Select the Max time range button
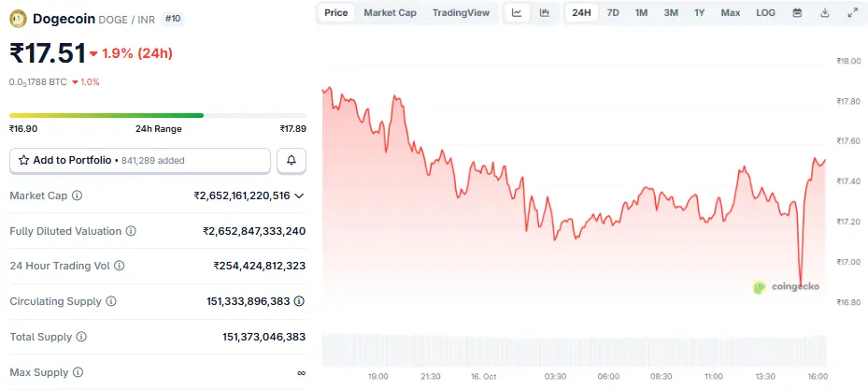This screenshot has height=391, width=868. [x=731, y=13]
